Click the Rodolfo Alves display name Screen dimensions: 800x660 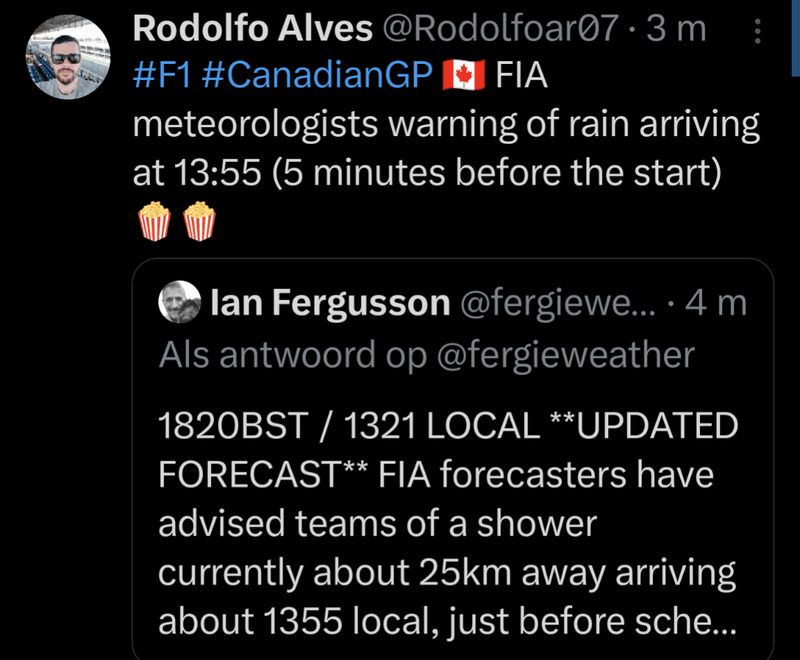[x=252, y=29]
